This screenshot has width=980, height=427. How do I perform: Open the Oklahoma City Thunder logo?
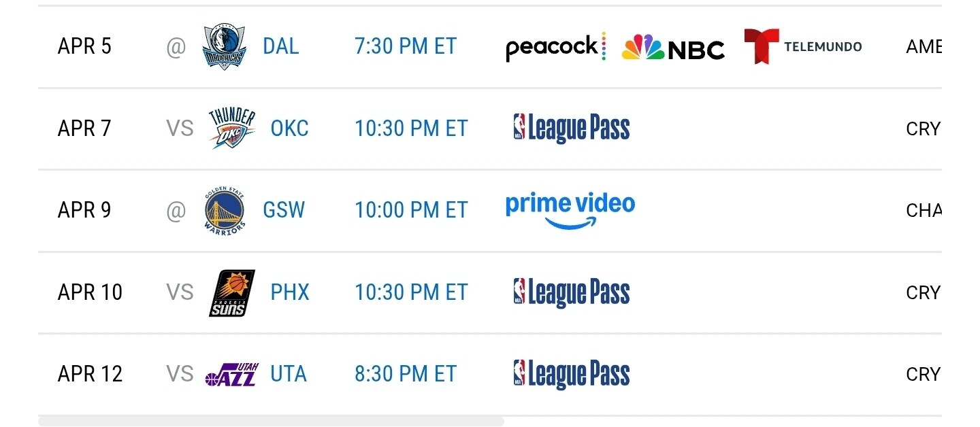pyautogui.click(x=232, y=129)
